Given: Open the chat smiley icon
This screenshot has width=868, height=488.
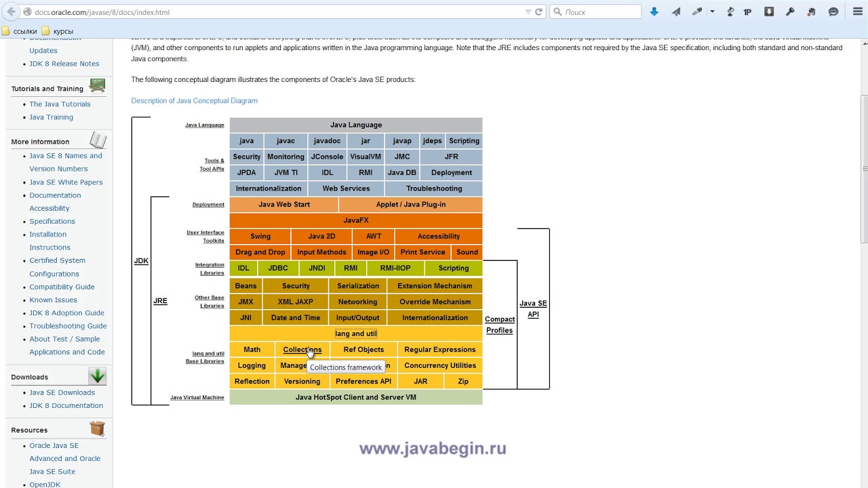Looking at the screenshot, I should point(833,12).
